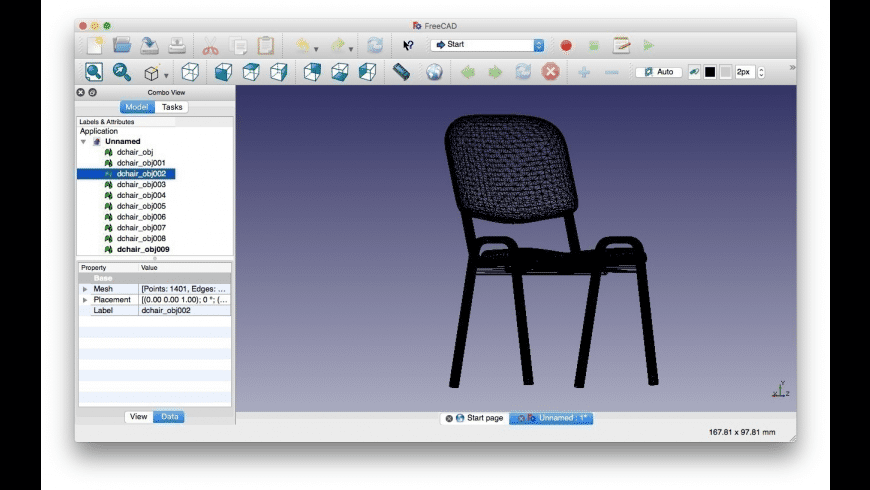
Task: Toggle the Auto draft group button
Action: coord(659,72)
